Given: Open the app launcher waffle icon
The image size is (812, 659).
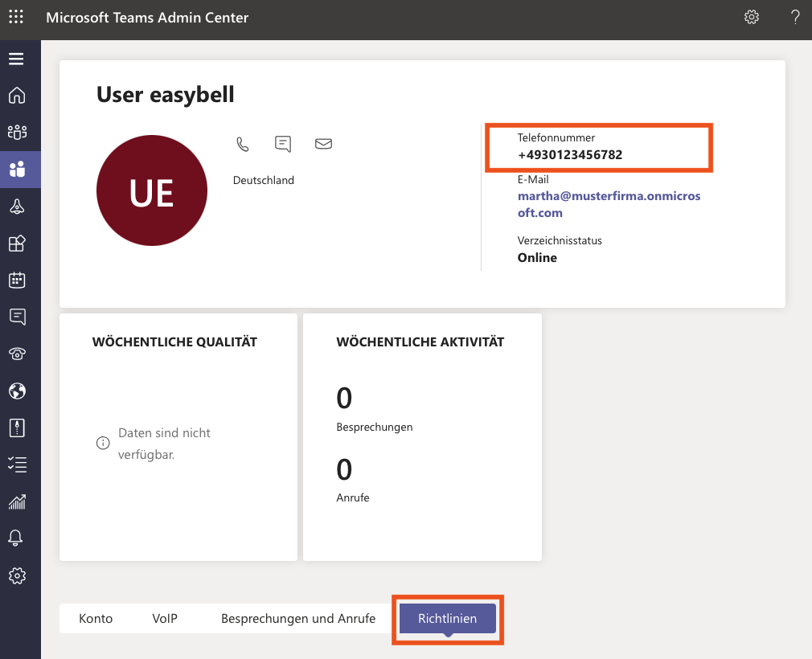Looking at the screenshot, I should (x=16, y=17).
